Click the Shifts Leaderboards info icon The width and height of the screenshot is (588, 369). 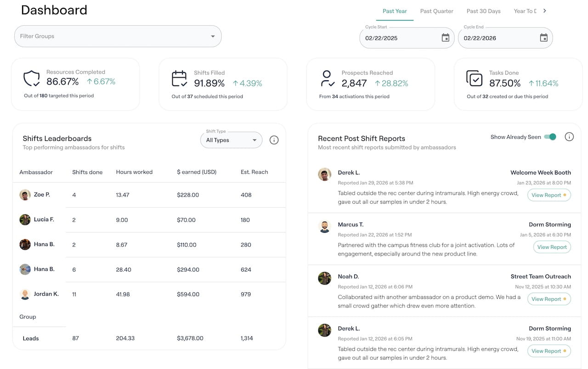[274, 140]
